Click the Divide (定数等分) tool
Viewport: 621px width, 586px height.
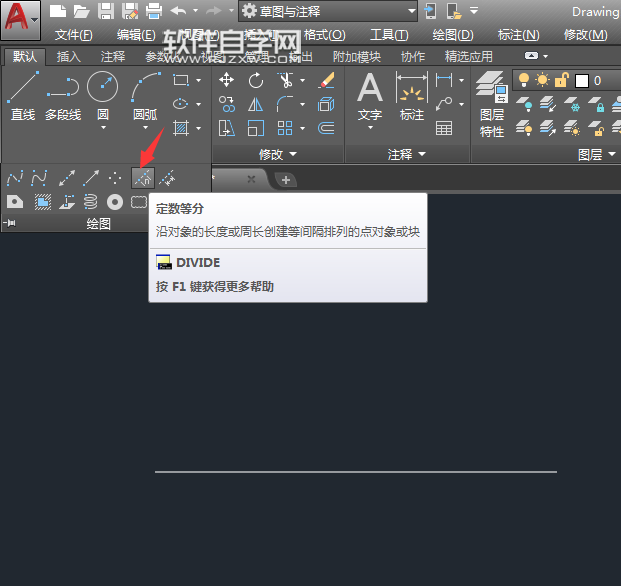point(143,178)
